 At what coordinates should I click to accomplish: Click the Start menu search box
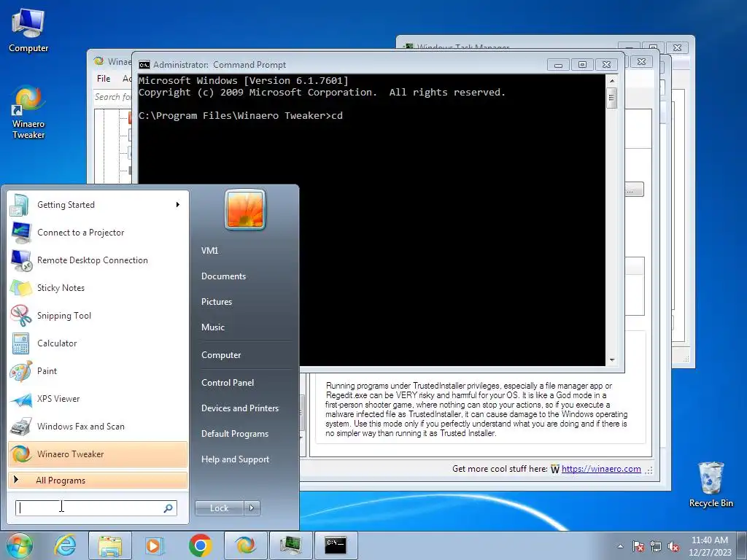(96, 508)
